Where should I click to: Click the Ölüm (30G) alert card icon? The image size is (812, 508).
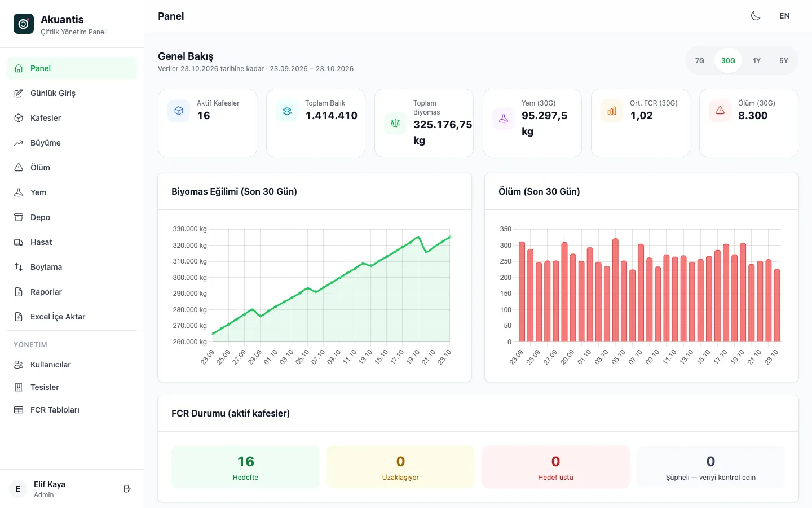tap(720, 111)
